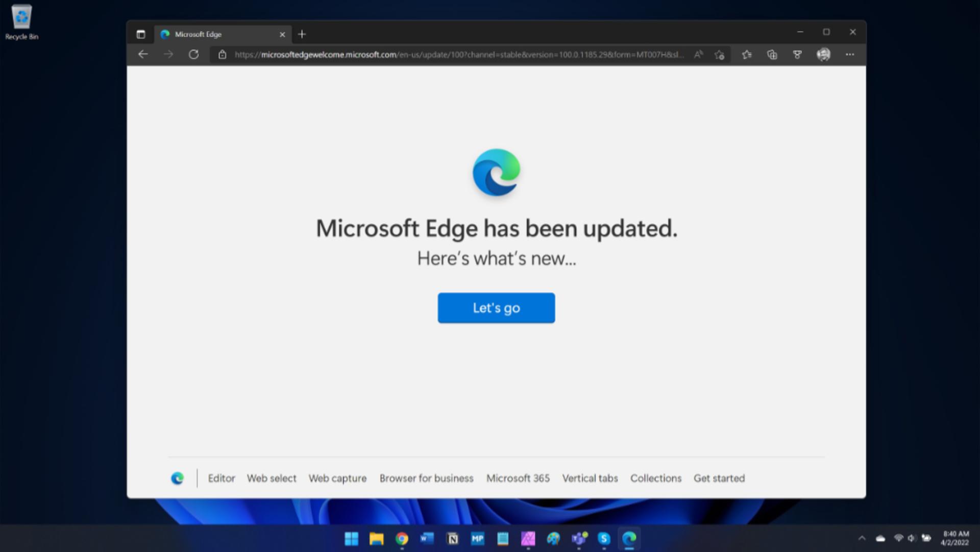Go back with the Back arrow
This screenshot has height=552, width=980.
tap(143, 54)
